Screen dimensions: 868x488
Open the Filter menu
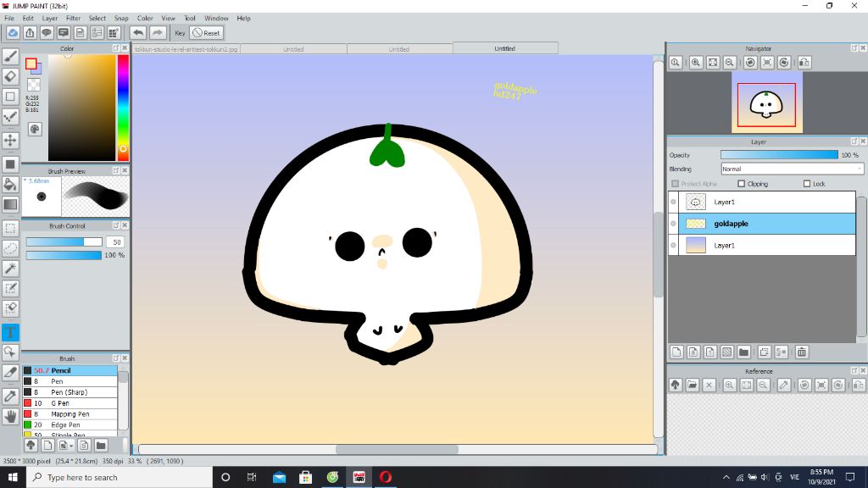(x=73, y=19)
